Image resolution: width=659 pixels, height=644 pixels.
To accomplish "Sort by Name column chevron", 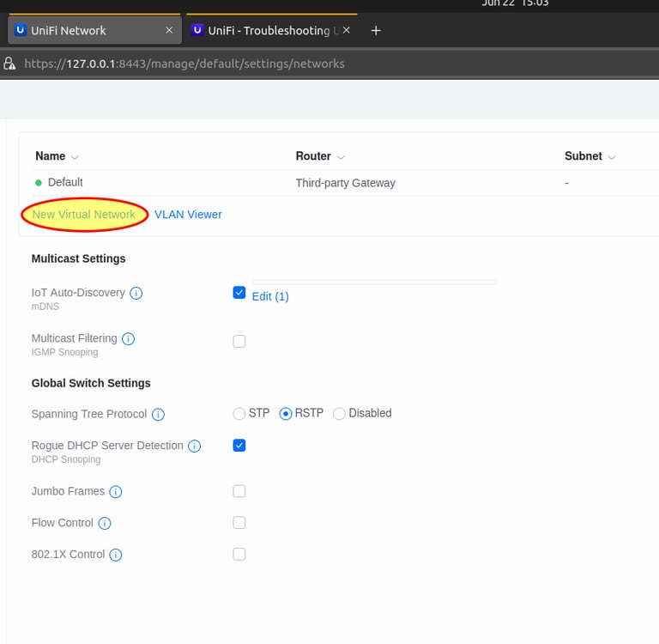I will coord(75,157).
